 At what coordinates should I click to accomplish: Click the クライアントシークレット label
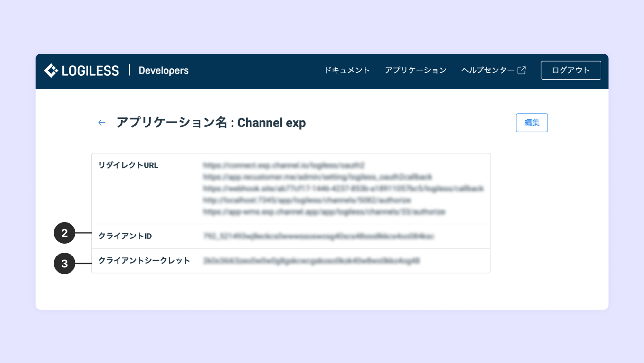click(x=144, y=260)
